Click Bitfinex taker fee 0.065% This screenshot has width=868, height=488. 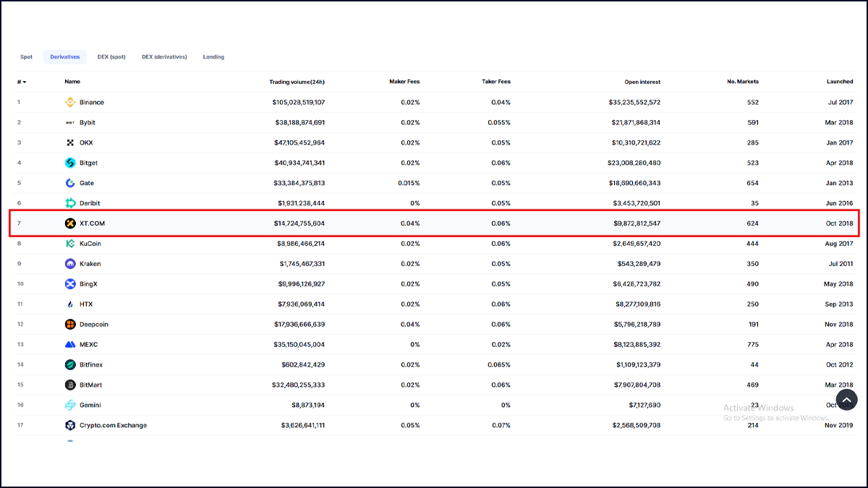click(499, 365)
